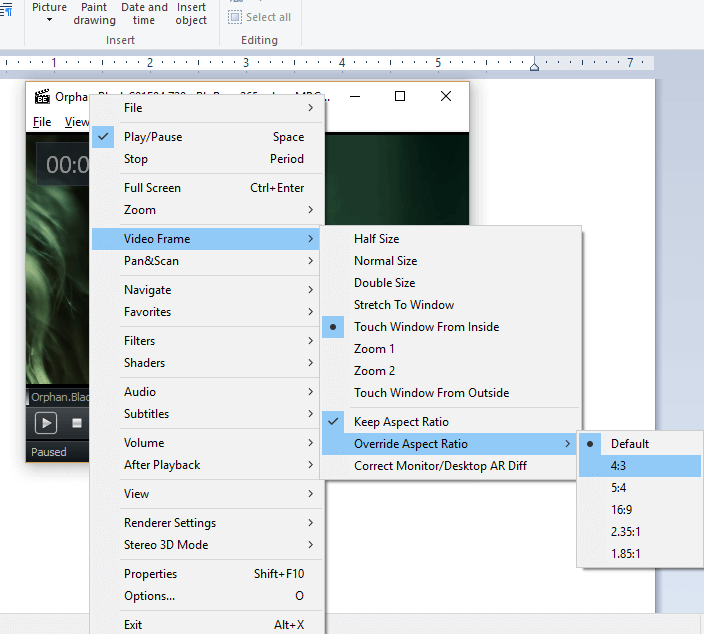Select Default aspect ratio
The image size is (704, 634).
[x=640, y=444]
